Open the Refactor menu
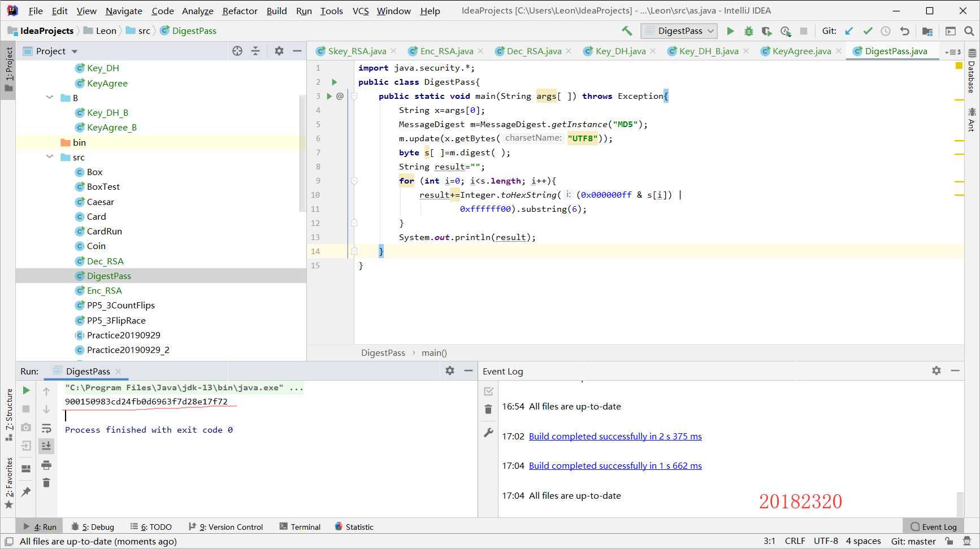Viewport: 980px width, 549px height. 240,11
